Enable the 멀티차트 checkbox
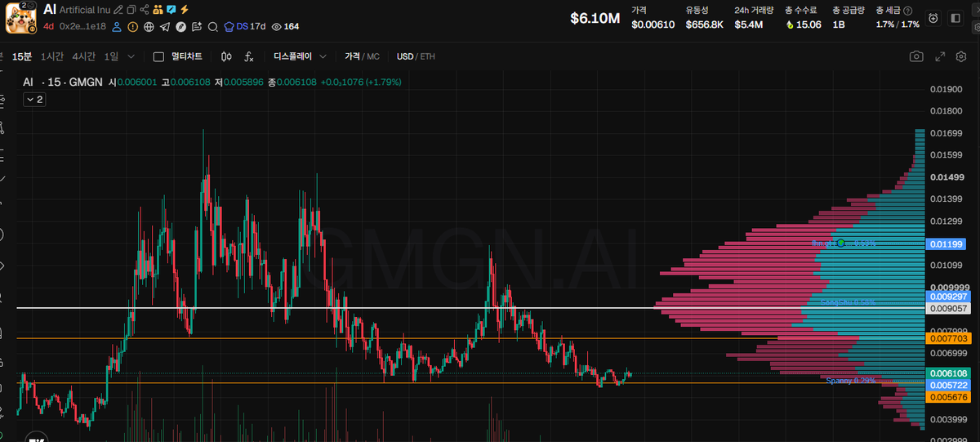 [159, 56]
